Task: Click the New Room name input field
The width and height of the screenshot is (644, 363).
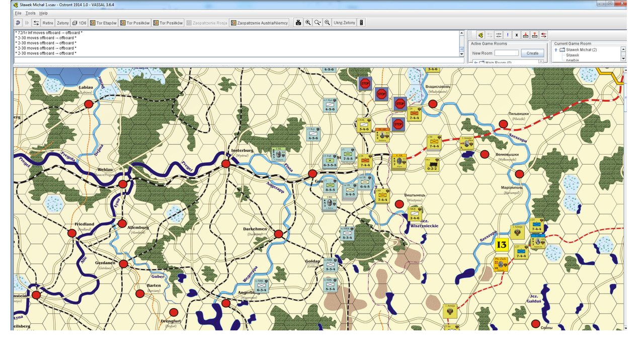Action: tap(507, 53)
